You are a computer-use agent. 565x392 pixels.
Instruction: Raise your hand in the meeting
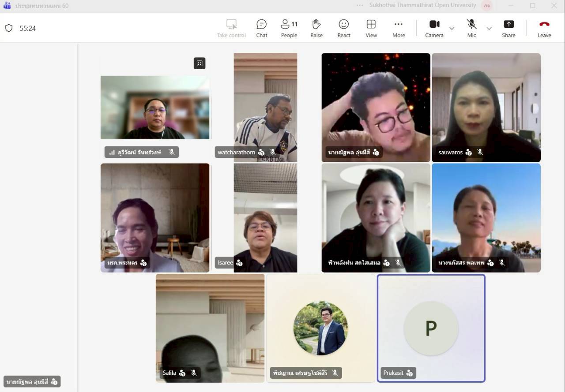click(x=316, y=28)
